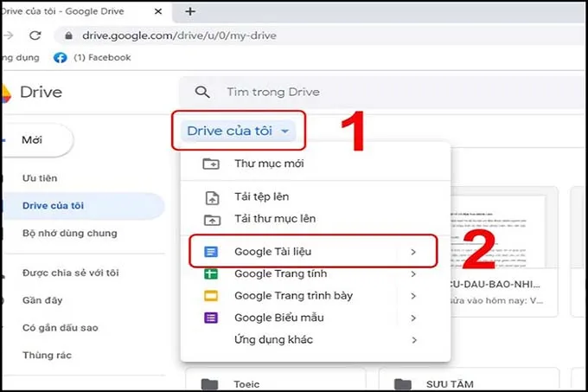This screenshot has height=392, width=588.
Task: Expand the Ứng dụng khác submenu arrow
Action: pyautogui.click(x=413, y=340)
